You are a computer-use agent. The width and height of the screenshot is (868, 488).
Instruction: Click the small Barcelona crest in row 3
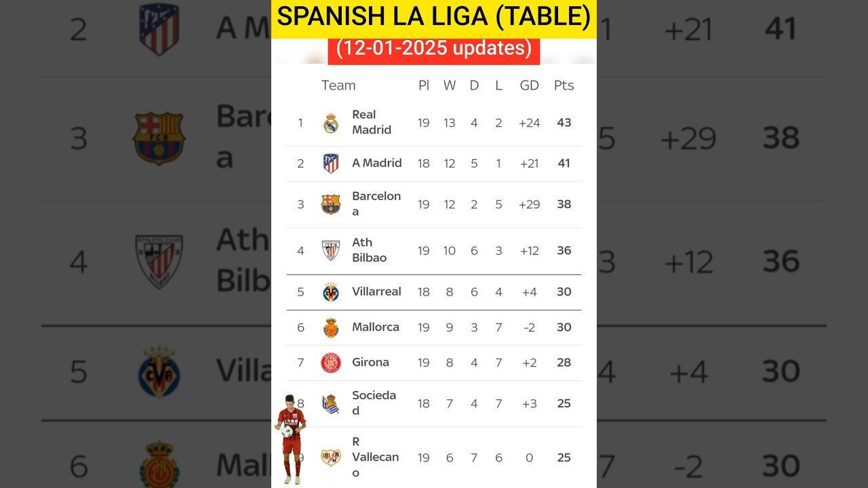click(331, 204)
